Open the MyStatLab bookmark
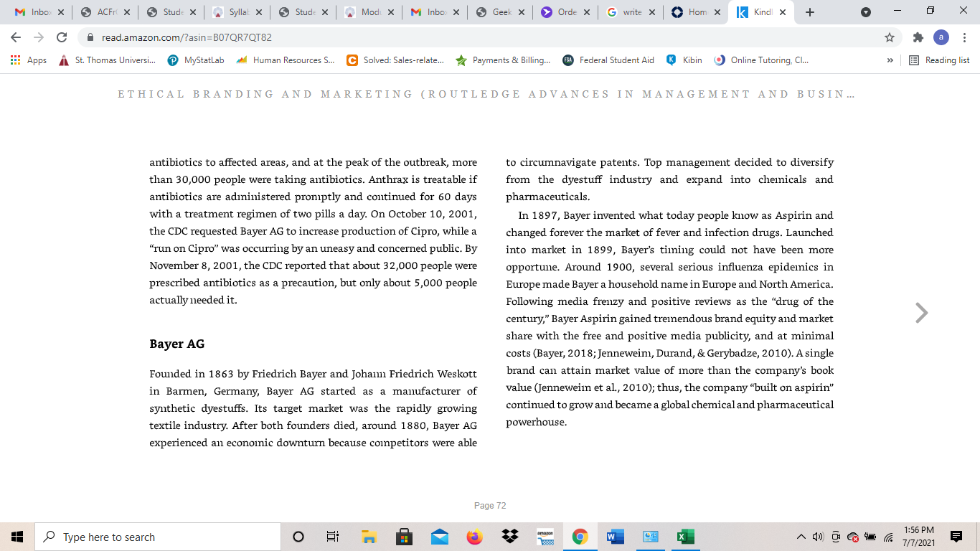This screenshot has height=551, width=980. [196, 60]
